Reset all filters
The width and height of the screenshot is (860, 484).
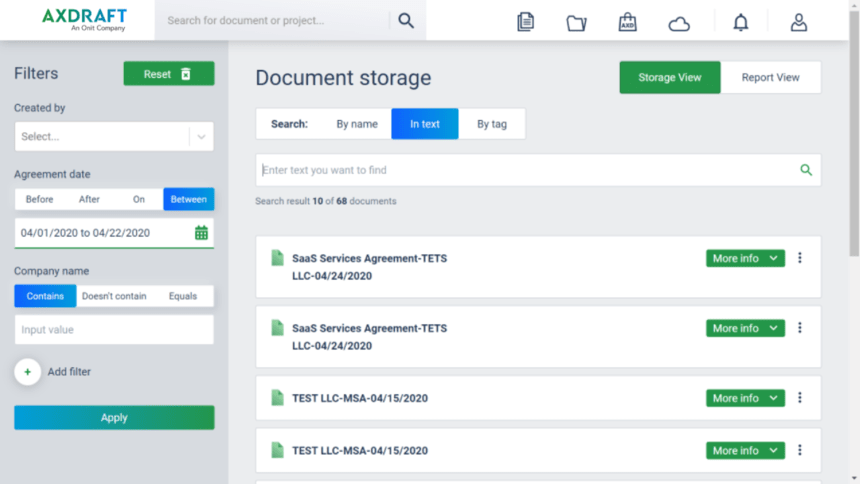[x=169, y=74]
